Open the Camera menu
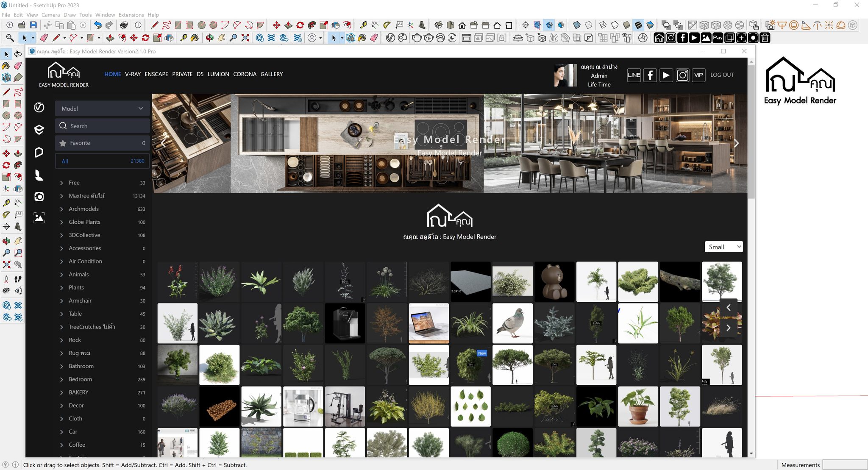 (x=50, y=15)
